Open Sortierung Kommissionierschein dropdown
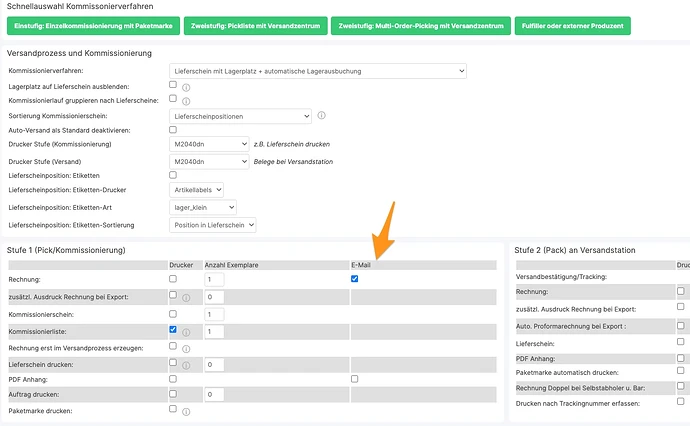Screen dimensions: 690x426 [x=240, y=116]
